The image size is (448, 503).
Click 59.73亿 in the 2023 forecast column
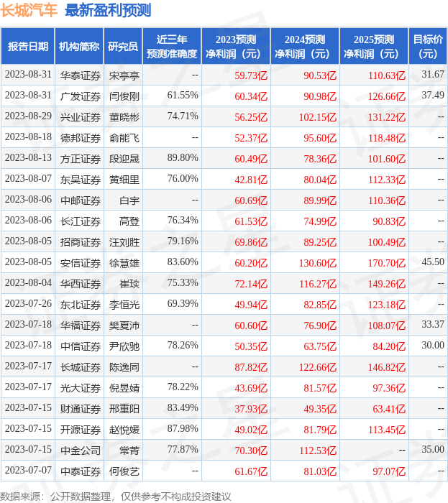coord(251,75)
